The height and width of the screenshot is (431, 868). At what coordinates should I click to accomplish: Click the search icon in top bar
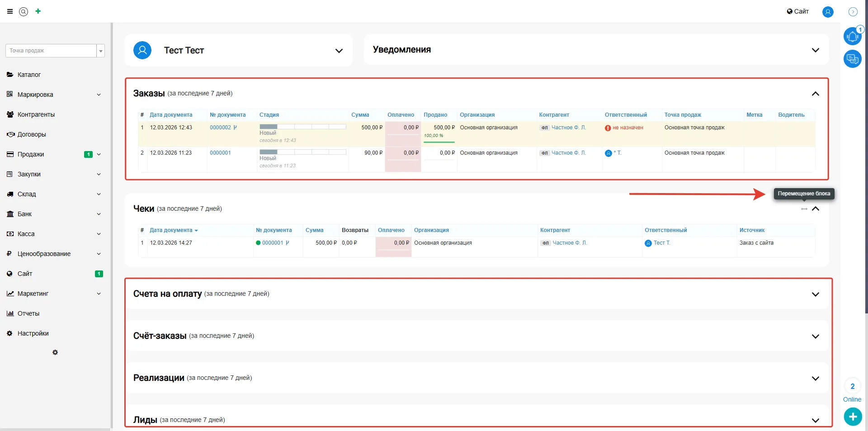pyautogui.click(x=24, y=12)
